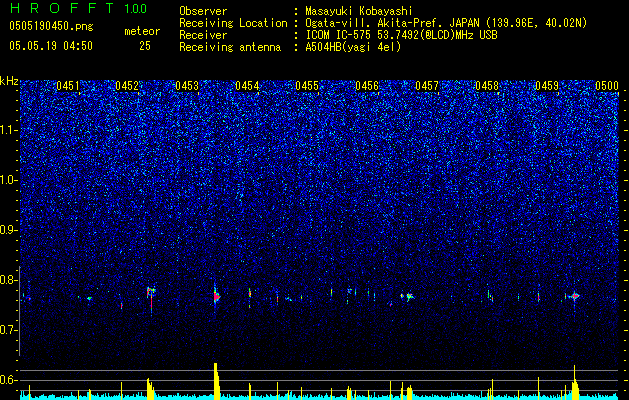The image size is (629, 400).
Task: Click the meteor count value 25
Action: (x=145, y=46)
